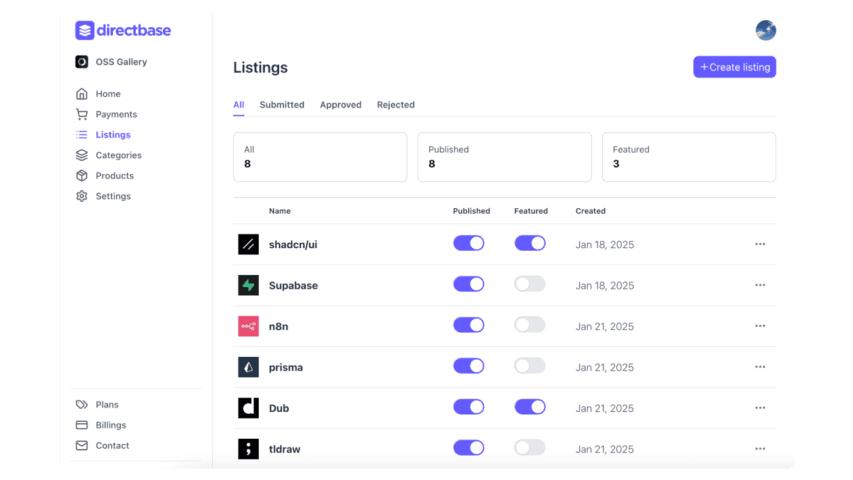Go to Payments in the sidebar
The height and width of the screenshot is (480, 853).
tap(116, 114)
